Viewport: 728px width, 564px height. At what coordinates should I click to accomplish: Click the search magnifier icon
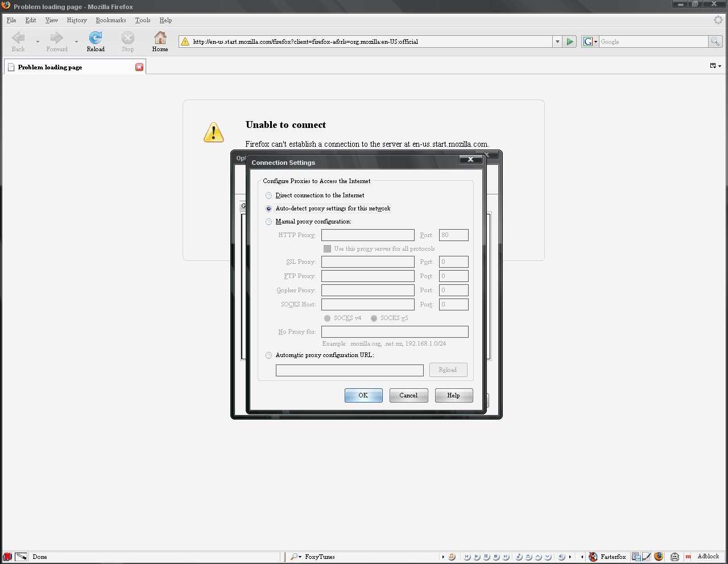pyautogui.click(x=715, y=42)
